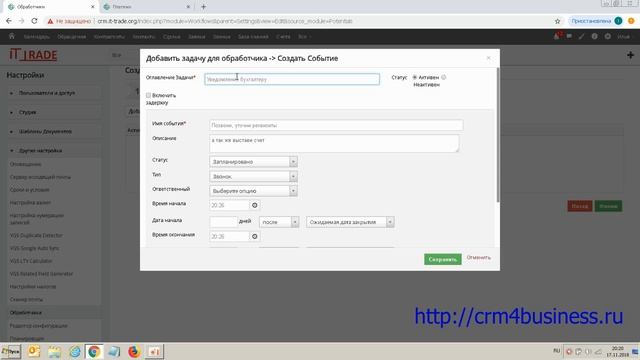This screenshot has height=360, width=640.
Task: Open 'Статус' dropdown showing Запланировано
Action: pos(253,162)
